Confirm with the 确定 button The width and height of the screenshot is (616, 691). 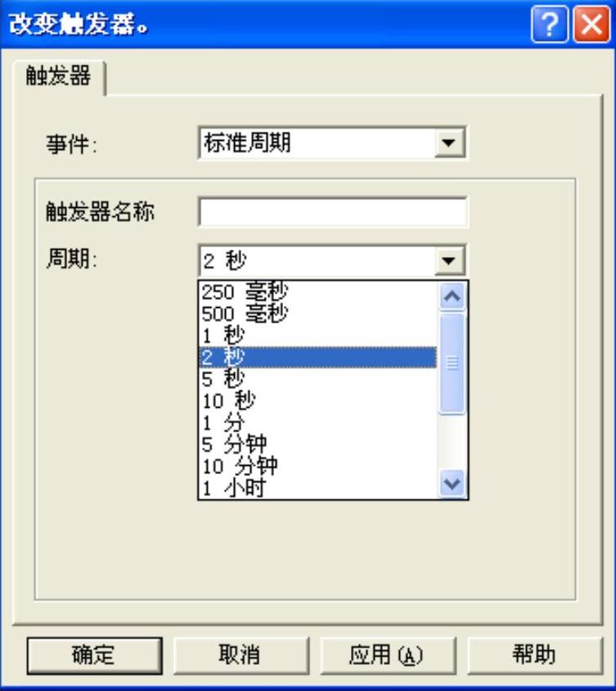pos(94,655)
